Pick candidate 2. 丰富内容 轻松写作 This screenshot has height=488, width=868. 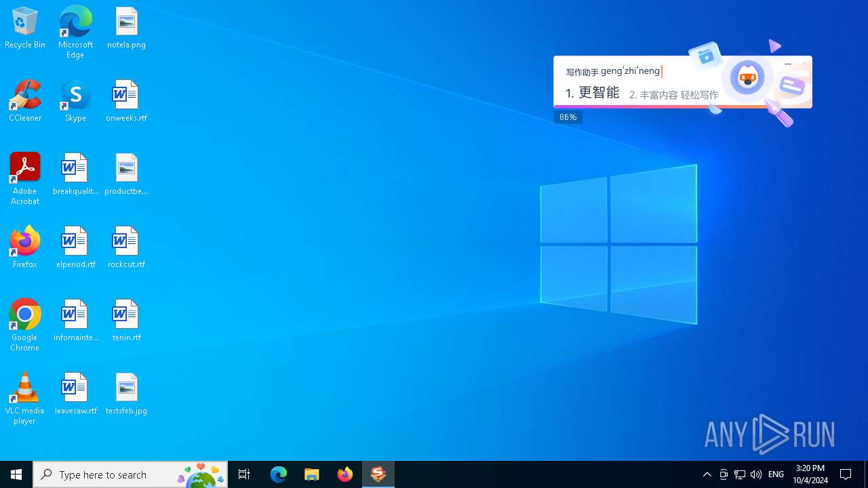(x=674, y=95)
